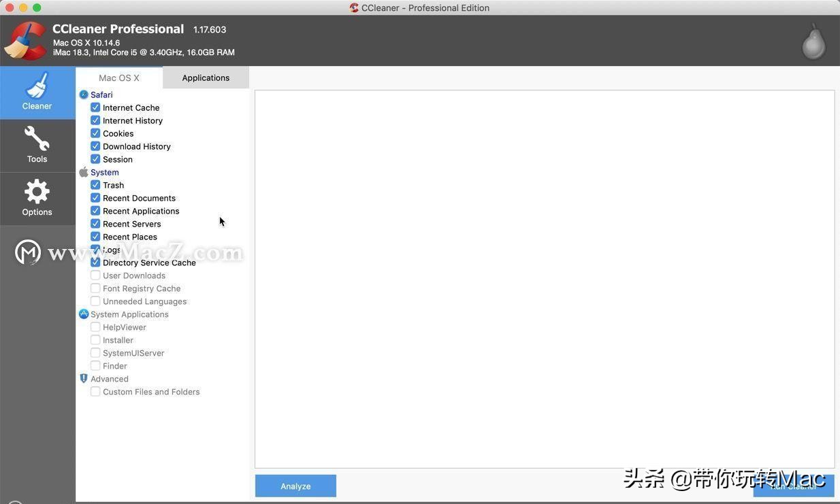Click the CCleaner logo in the header
This screenshot has width=840, height=504.
click(x=26, y=39)
